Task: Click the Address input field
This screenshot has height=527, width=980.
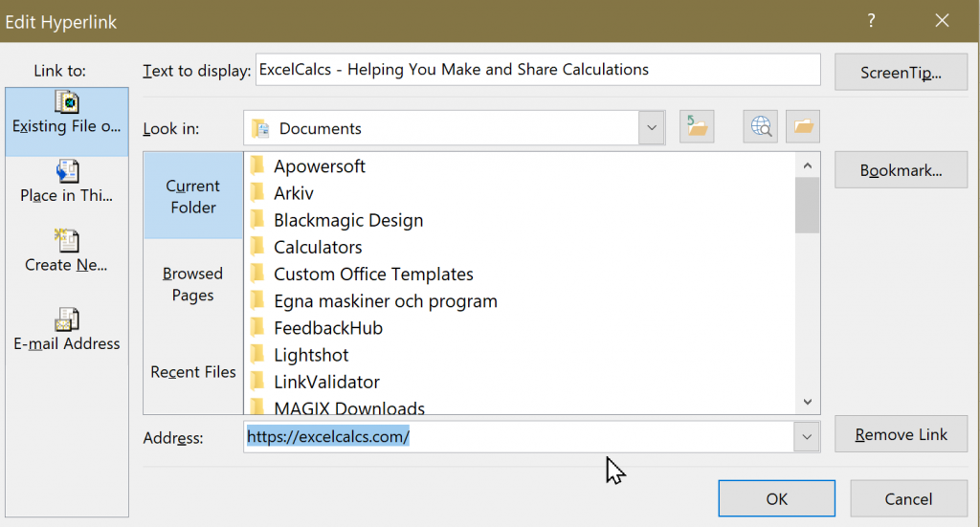Action: point(519,436)
